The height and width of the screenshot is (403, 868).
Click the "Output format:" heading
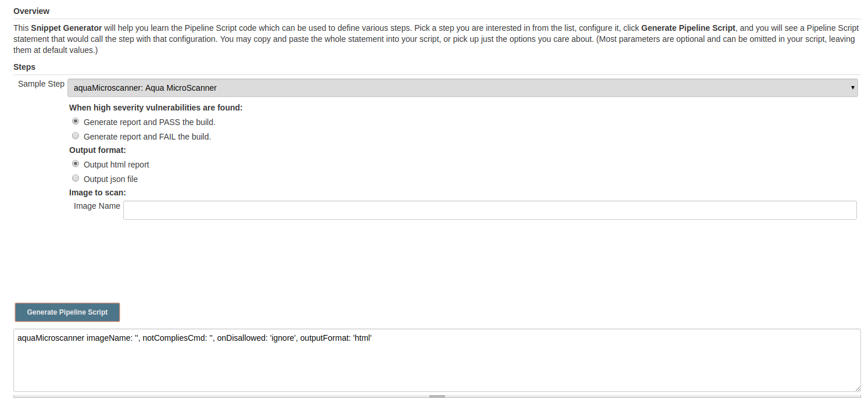(98, 150)
